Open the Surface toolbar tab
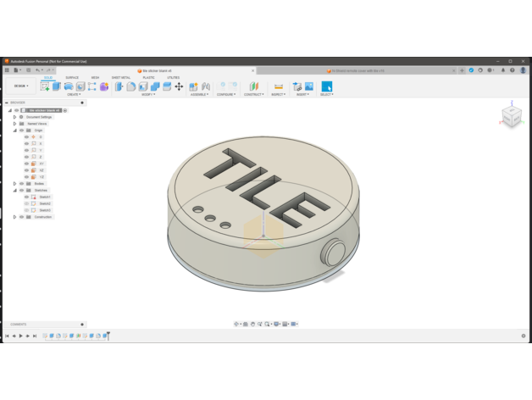 coord(72,77)
